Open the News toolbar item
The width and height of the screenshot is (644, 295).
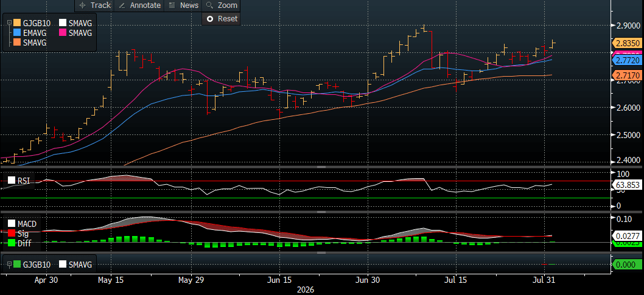[x=183, y=5]
